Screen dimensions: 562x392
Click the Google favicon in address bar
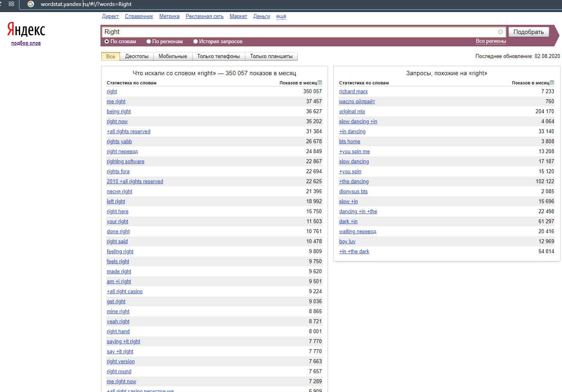tap(31, 4)
